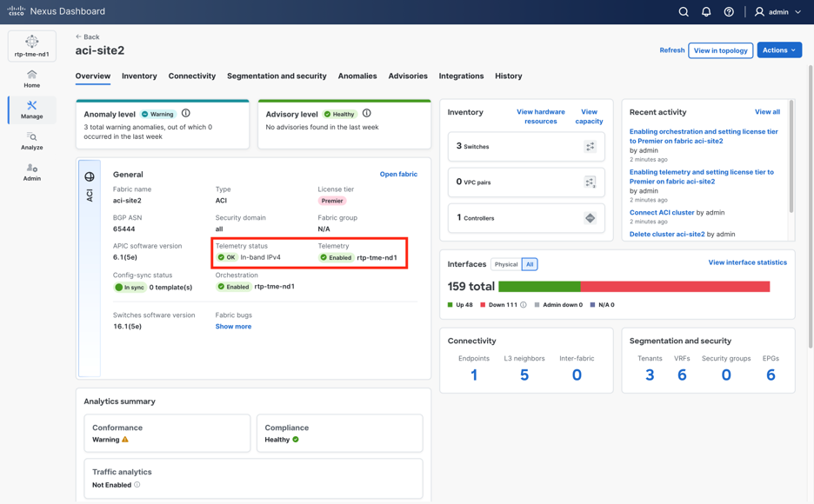The height and width of the screenshot is (504, 814).
Task: Open the View capacity link
Action: (x=589, y=116)
